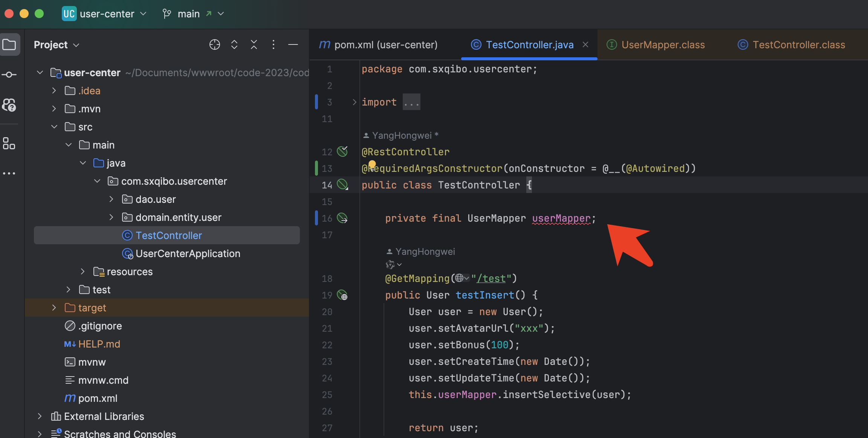The height and width of the screenshot is (438, 868).
Task: Collapse the com.sxqibo.usercenter package
Action: pos(97,181)
